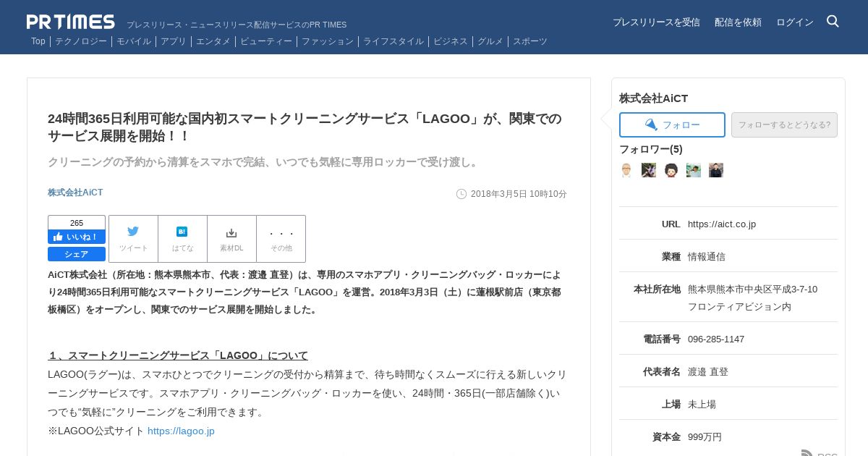The image size is (868, 456).
Task: Click the sidebar 株式会社AiCT company name
Action: pyautogui.click(x=654, y=98)
